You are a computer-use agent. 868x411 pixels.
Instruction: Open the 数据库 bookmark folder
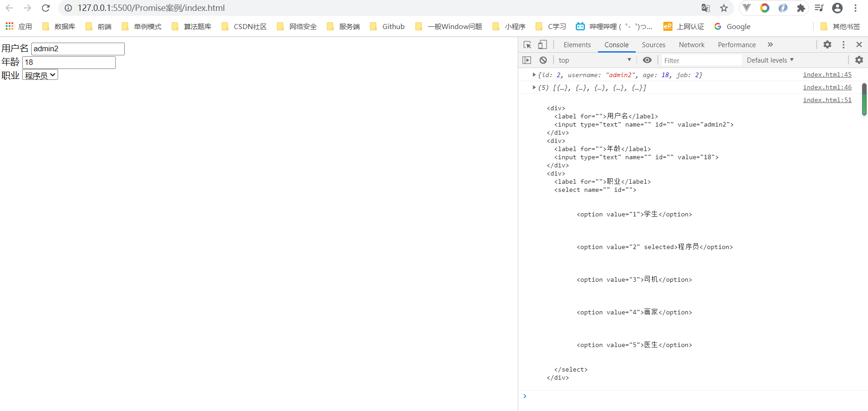[x=59, y=26]
